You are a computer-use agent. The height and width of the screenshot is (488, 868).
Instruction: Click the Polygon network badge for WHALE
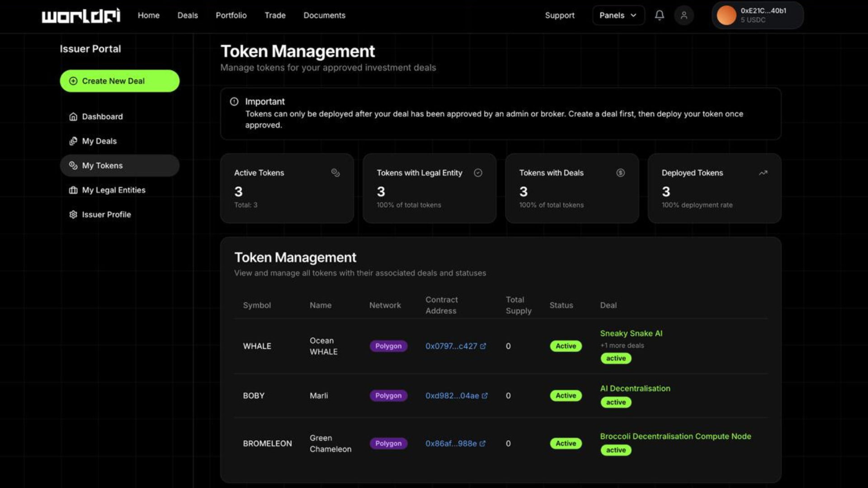tap(388, 346)
